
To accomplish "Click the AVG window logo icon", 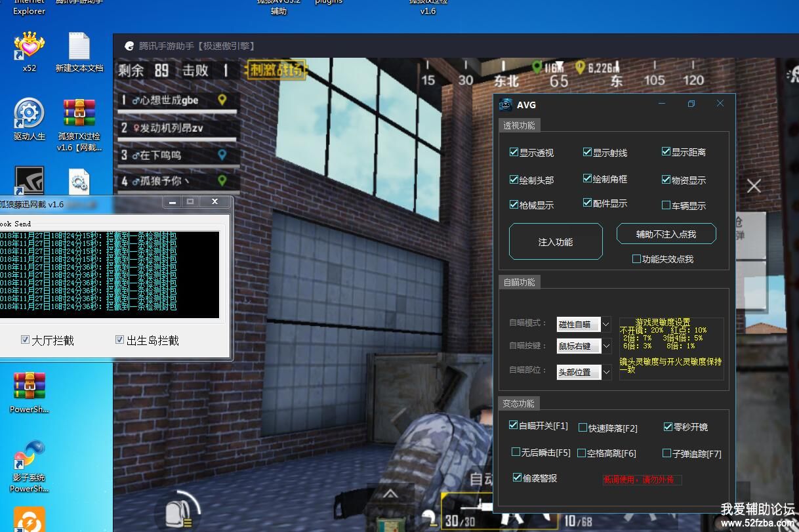I will [x=505, y=104].
